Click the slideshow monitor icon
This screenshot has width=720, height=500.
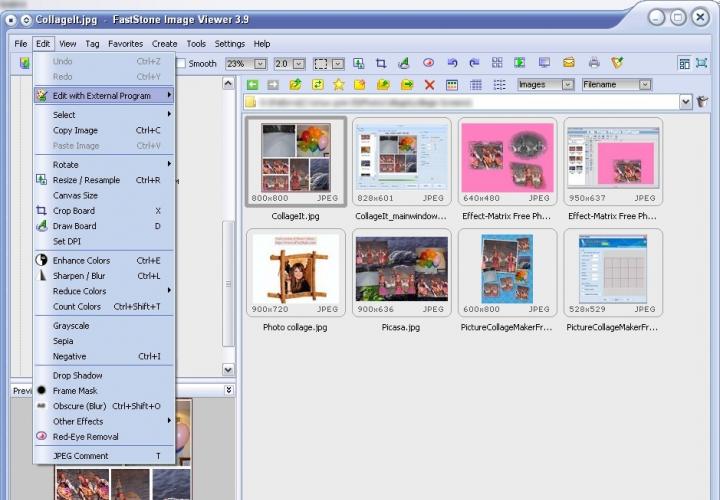pyautogui.click(x=545, y=63)
